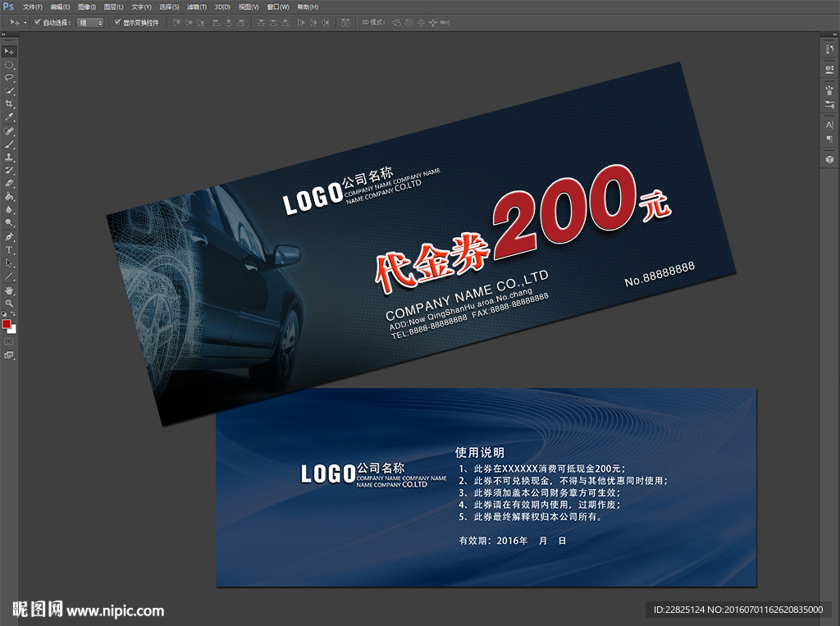Select the Dodge tool

click(9, 222)
